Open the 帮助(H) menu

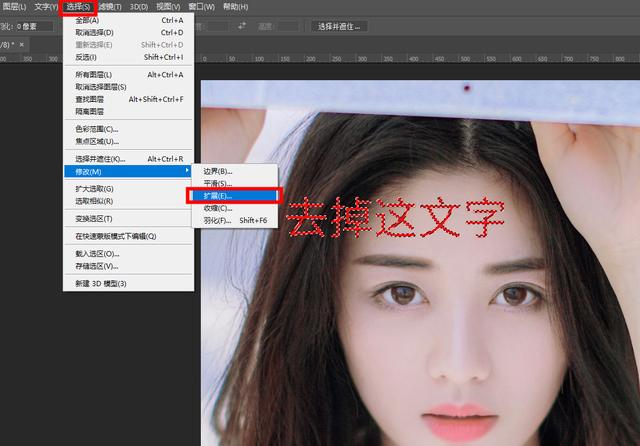tap(236, 7)
